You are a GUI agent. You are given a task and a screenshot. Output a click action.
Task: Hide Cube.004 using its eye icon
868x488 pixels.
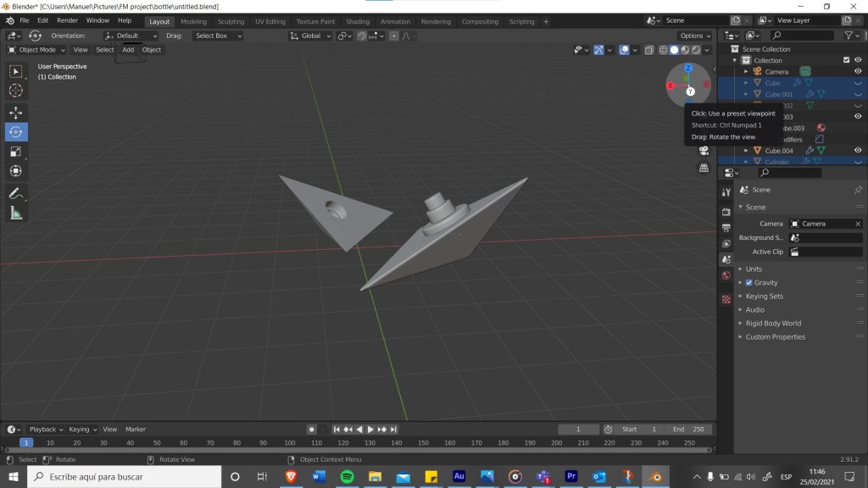point(858,151)
